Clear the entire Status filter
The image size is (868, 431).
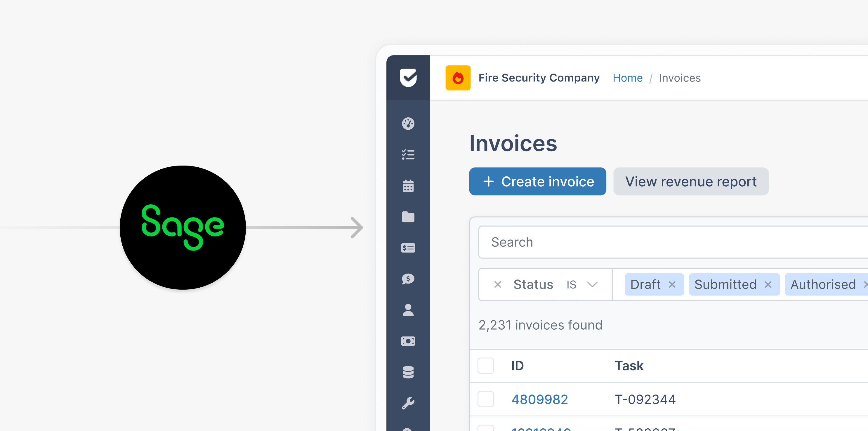point(497,285)
